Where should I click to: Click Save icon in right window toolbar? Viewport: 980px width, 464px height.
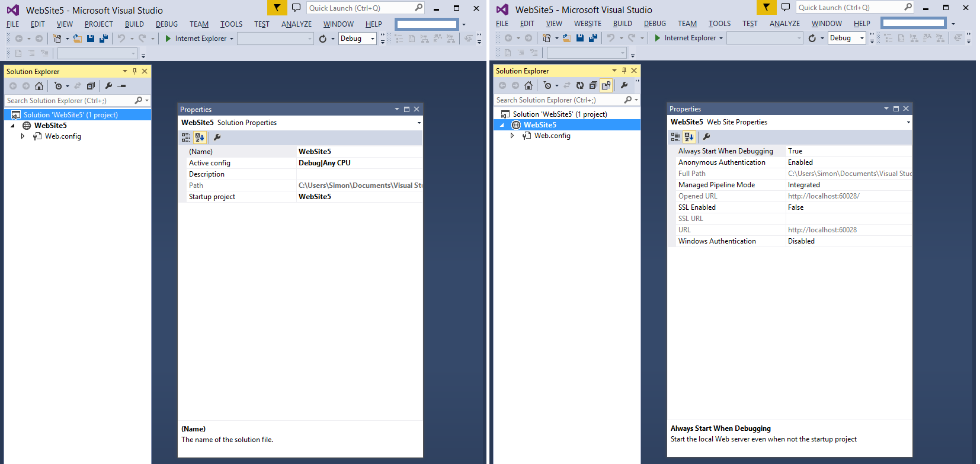pyautogui.click(x=580, y=38)
